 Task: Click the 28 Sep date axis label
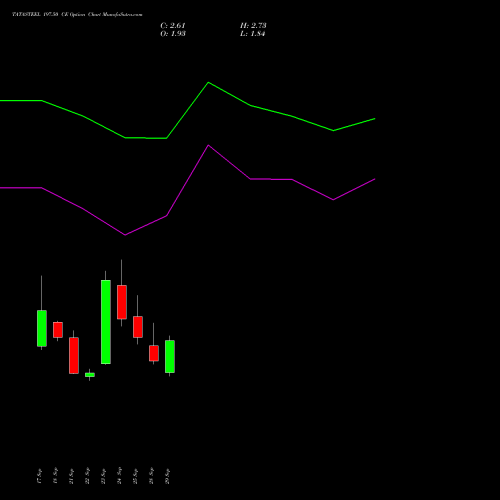tap(151, 476)
